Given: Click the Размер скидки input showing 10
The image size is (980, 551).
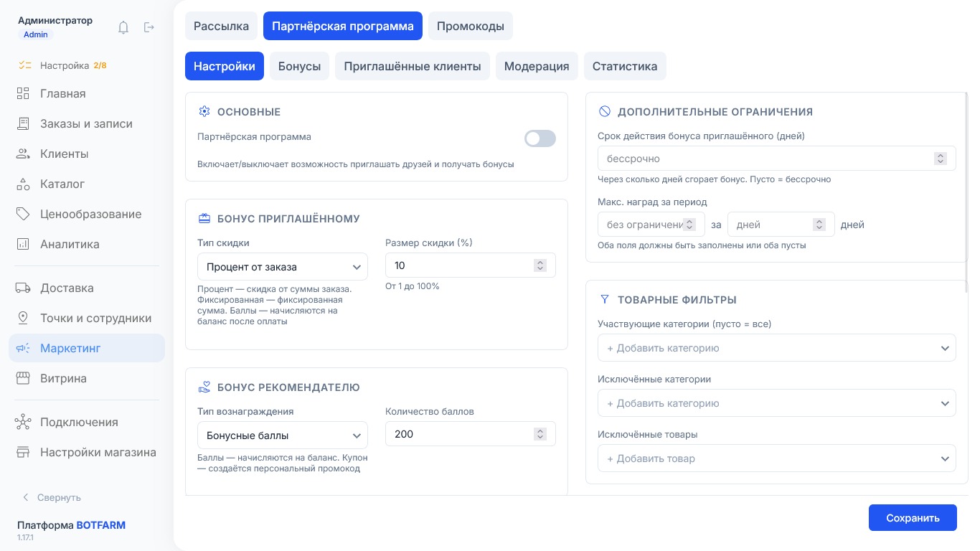Looking at the screenshot, I should point(471,265).
